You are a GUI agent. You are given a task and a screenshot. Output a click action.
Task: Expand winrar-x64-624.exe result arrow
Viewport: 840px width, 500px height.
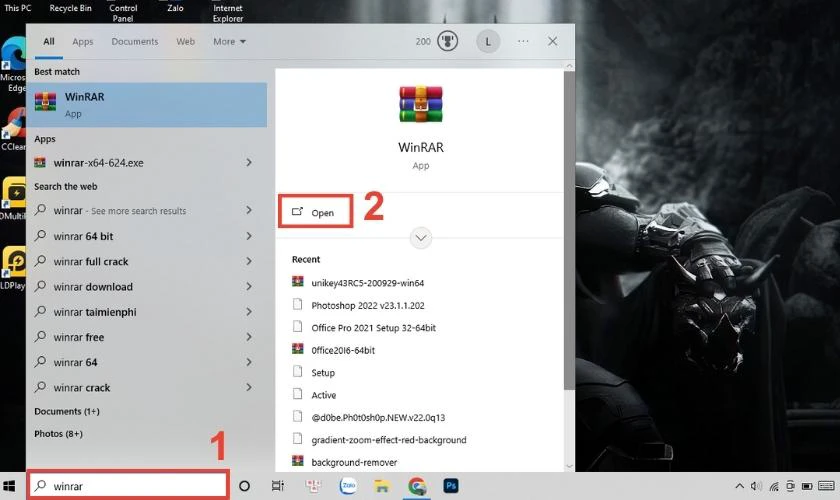click(249, 162)
